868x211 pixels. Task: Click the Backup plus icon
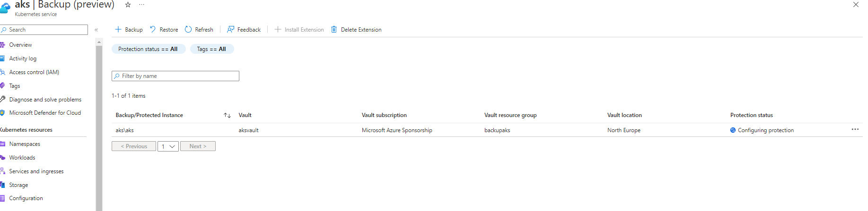[118, 29]
